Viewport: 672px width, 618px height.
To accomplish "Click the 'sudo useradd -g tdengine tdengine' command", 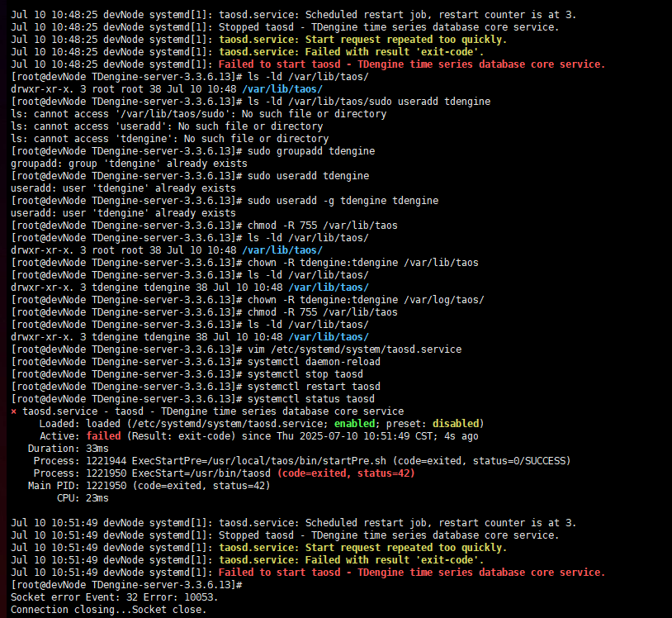I will pyautogui.click(x=343, y=201).
